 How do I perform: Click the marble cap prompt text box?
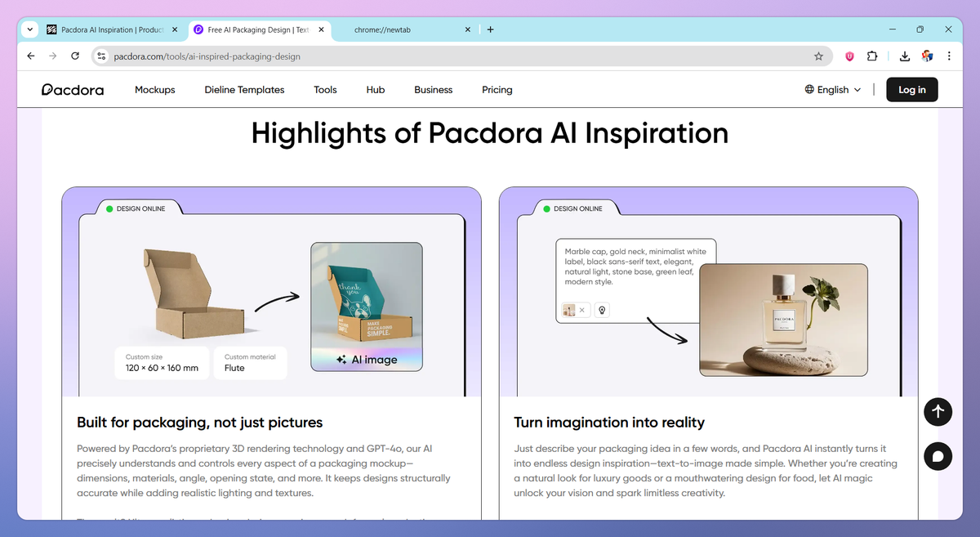[x=636, y=281]
